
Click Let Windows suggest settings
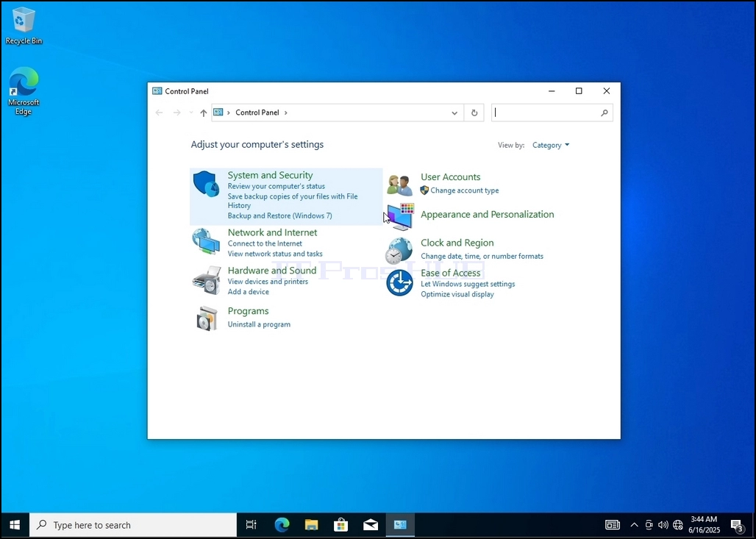468,284
